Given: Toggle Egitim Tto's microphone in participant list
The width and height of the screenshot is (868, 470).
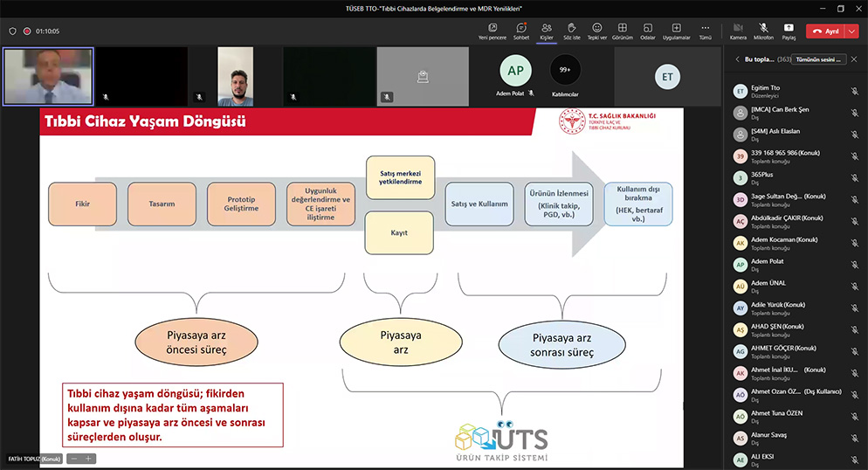Looking at the screenshot, I should click(855, 91).
